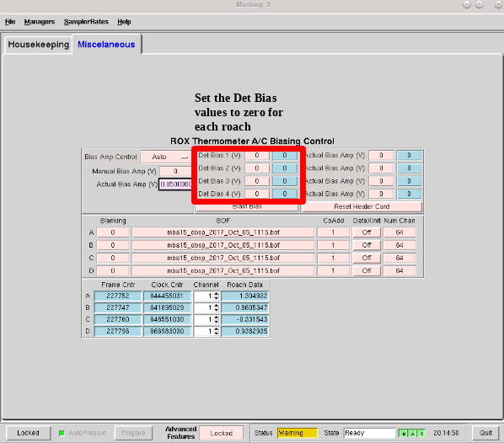Toggle DataXInit Off button for row C
This screenshot has height=443, width=504.
[x=367, y=258]
